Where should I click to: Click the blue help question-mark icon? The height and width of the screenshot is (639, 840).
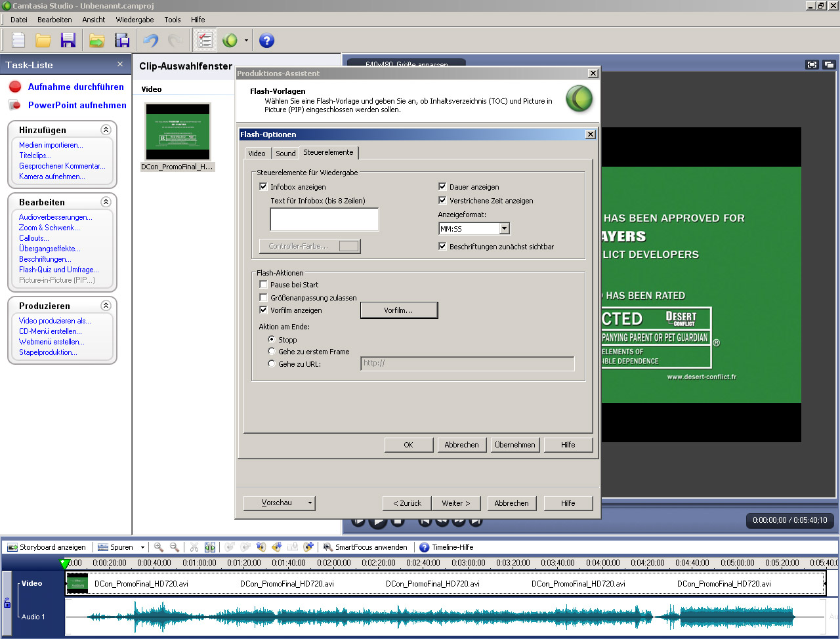(266, 41)
